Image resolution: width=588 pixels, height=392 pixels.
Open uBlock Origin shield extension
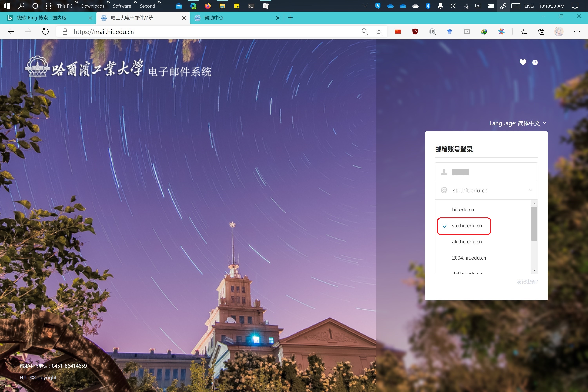pyautogui.click(x=415, y=32)
